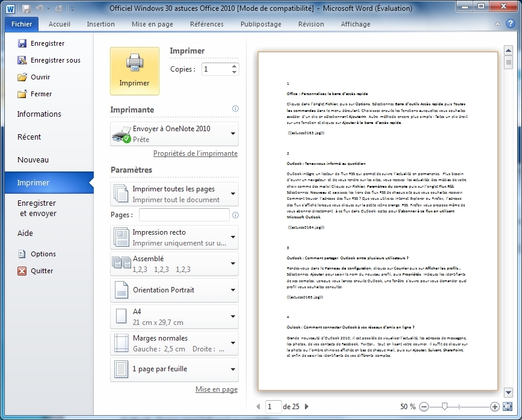Click the current page number field
The width and height of the screenshot is (522, 420).
click(273, 407)
